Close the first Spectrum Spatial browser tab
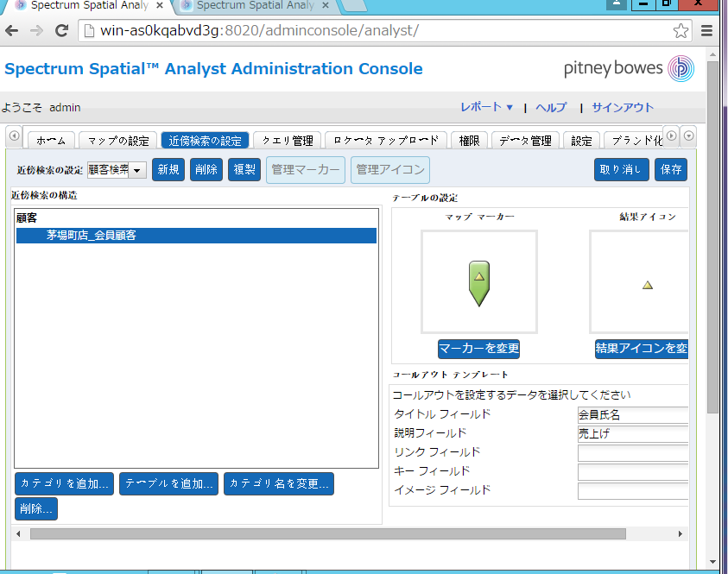This screenshot has width=728, height=574. [160, 5]
